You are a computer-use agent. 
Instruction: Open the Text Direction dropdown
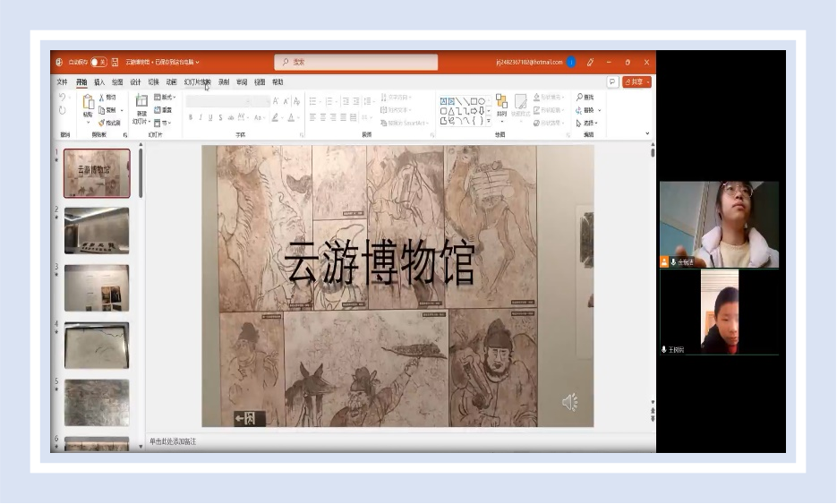tap(396, 98)
